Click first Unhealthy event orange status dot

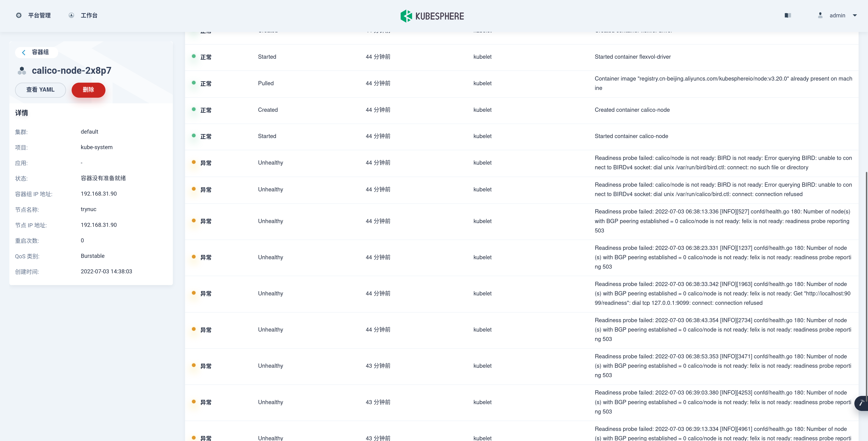click(194, 162)
